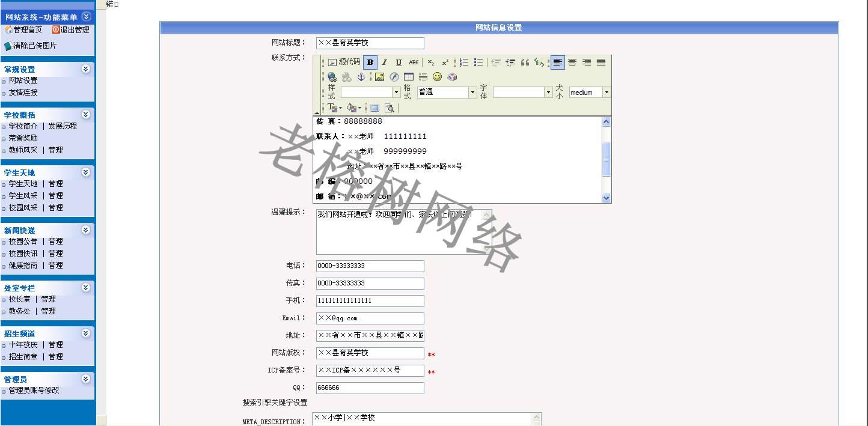Open 荣誉奖励 in sidebar
The width and height of the screenshot is (868, 426).
tap(23, 138)
